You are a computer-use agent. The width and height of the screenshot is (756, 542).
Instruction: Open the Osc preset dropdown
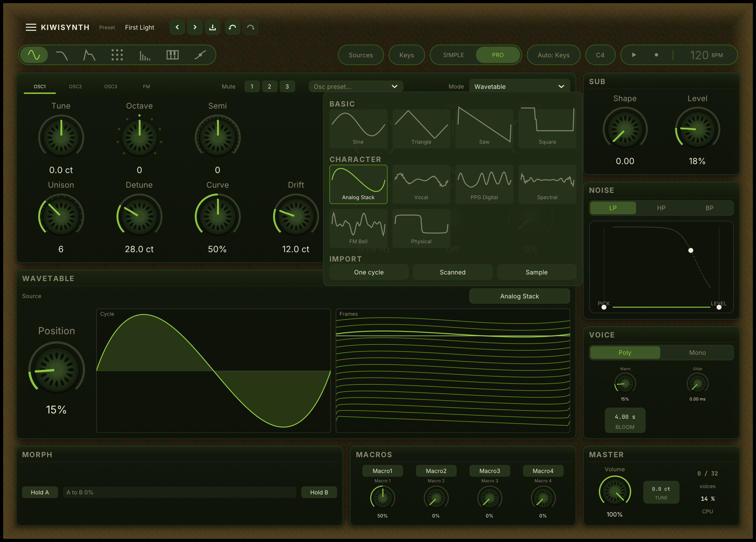click(356, 86)
